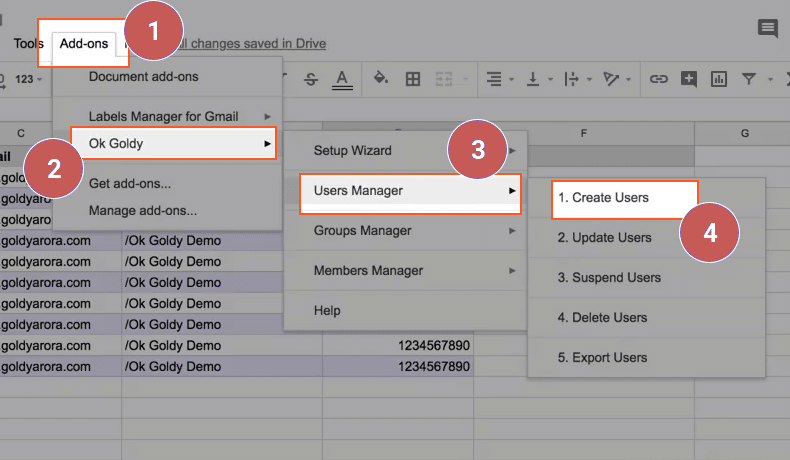Open the vertical align tool

tap(533, 79)
